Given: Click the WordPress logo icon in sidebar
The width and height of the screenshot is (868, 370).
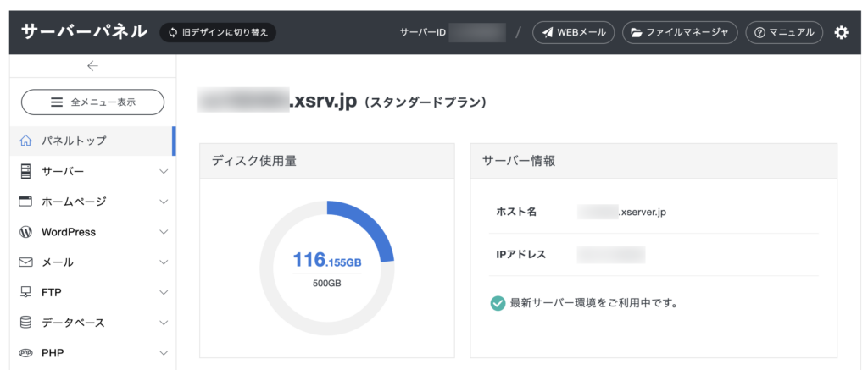Looking at the screenshot, I should 25,232.
